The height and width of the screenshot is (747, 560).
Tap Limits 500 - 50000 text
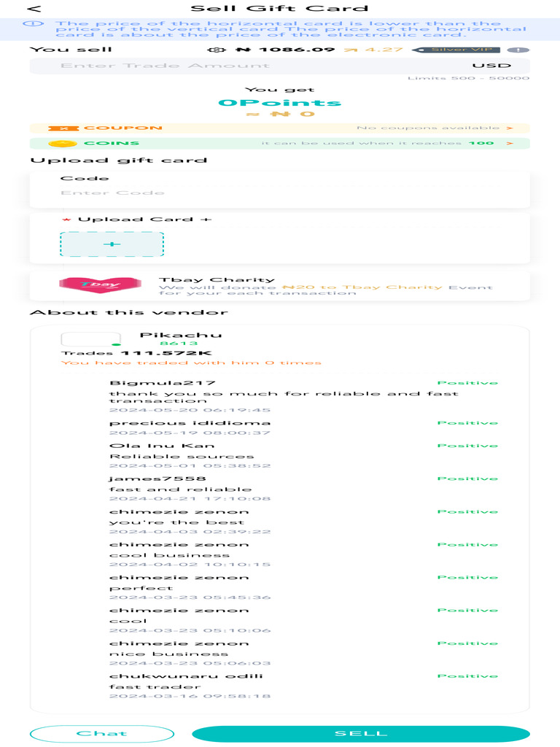(x=469, y=78)
